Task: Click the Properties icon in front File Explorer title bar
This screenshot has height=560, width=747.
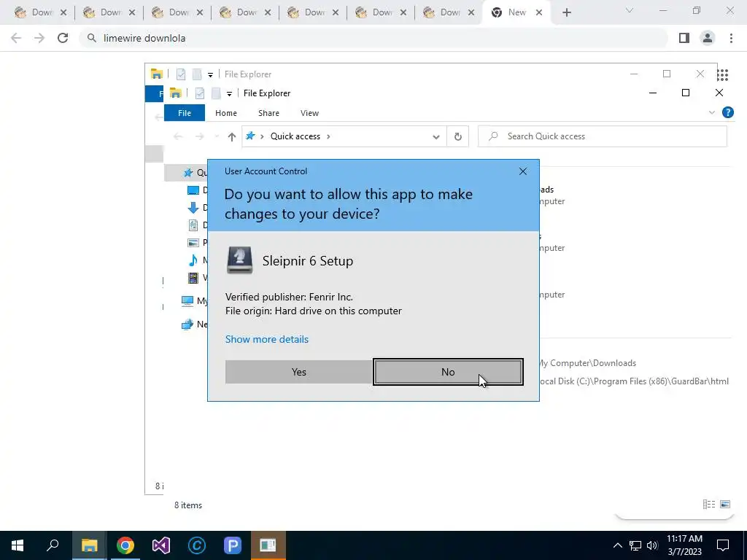Action: (x=200, y=93)
